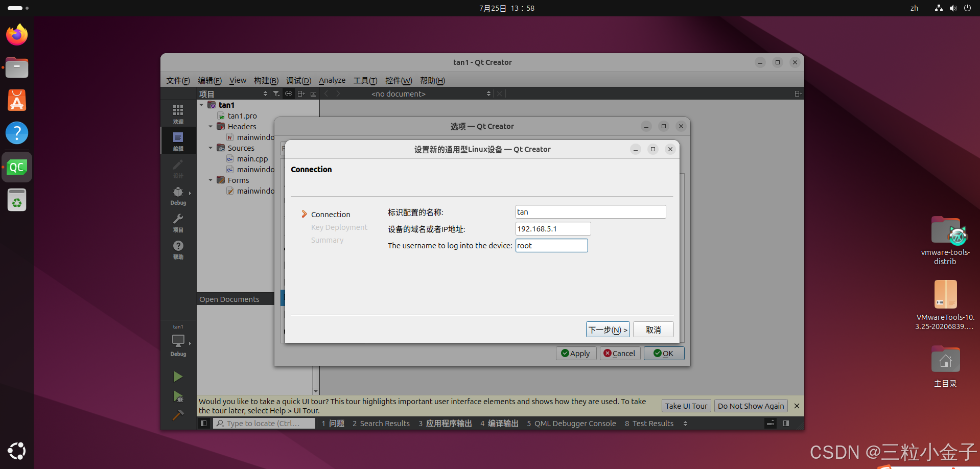Select tan1.pro in project tree
980x469 pixels.
point(242,115)
